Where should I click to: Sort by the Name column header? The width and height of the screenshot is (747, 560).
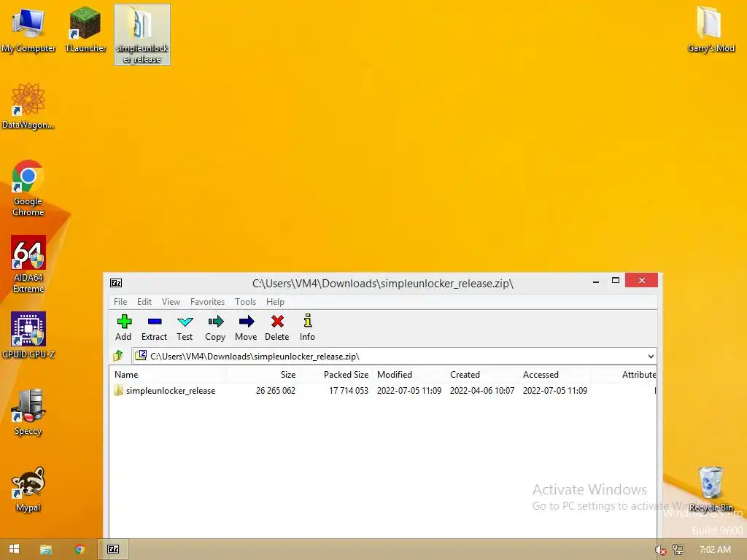[169, 375]
